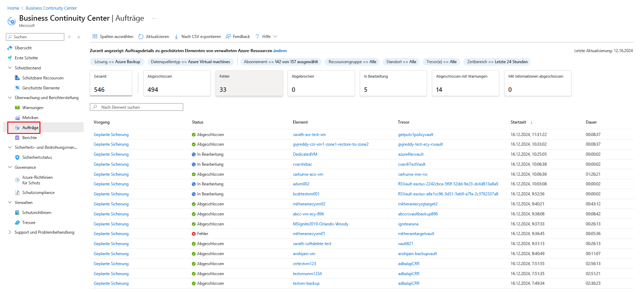644x292 pixels.
Task: Collapse the sidebar with double chevron icon
Action: [x=79, y=37]
